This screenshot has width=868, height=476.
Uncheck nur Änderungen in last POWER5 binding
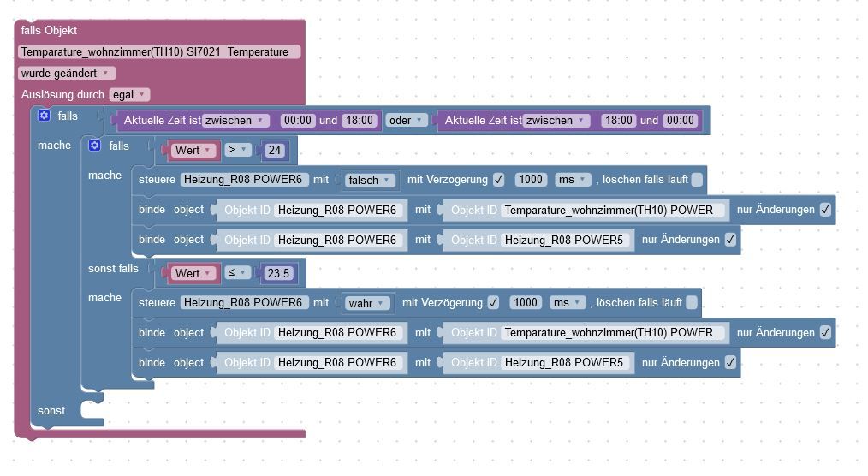(730, 362)
